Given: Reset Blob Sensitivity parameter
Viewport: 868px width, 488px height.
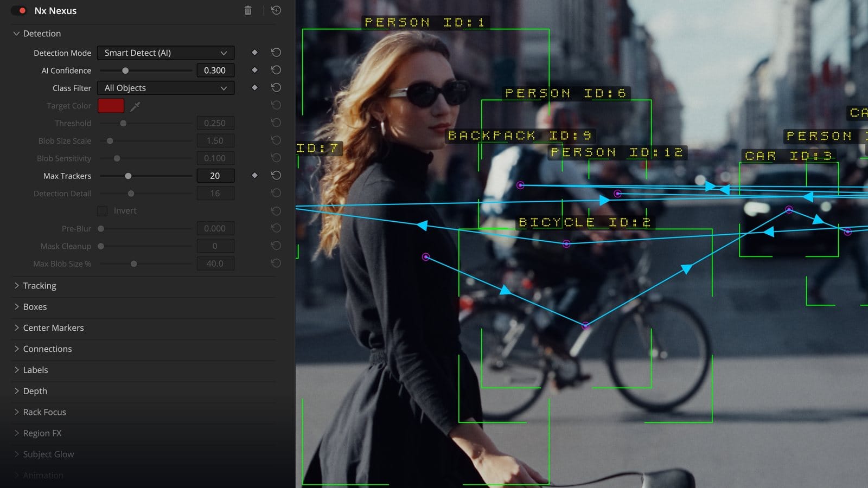Looking at the screenshot, I should click(x=276, y=158).
